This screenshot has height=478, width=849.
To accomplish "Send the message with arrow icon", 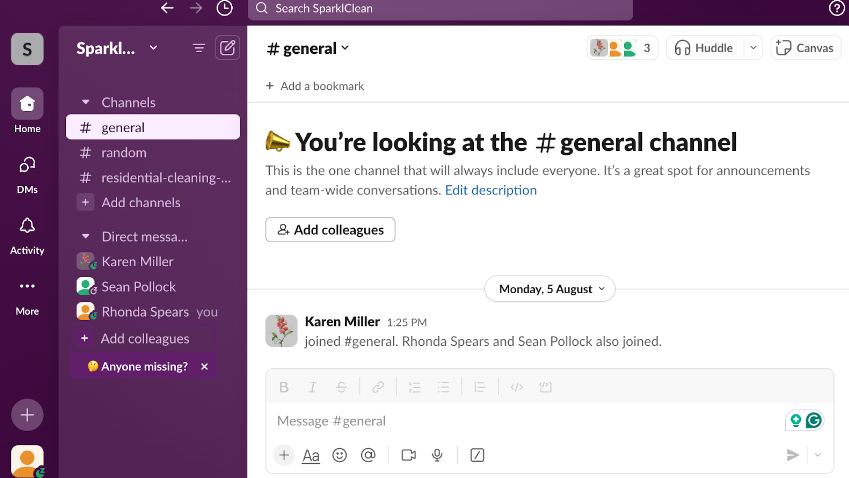I will click(793, 455).
